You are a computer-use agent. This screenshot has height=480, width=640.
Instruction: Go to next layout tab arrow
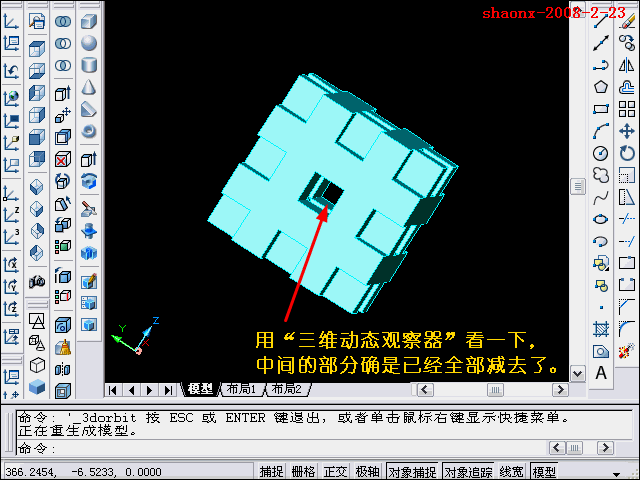[149, 390]
